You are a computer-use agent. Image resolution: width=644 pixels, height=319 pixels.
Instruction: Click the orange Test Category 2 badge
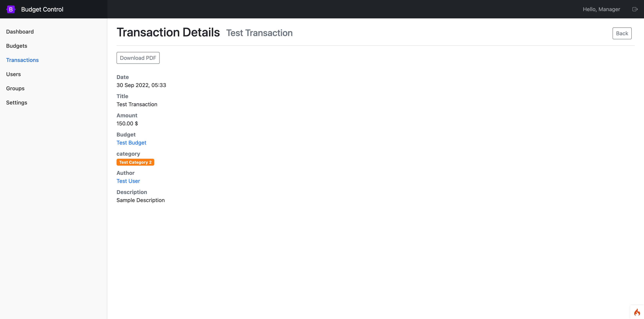click(135, 162)
